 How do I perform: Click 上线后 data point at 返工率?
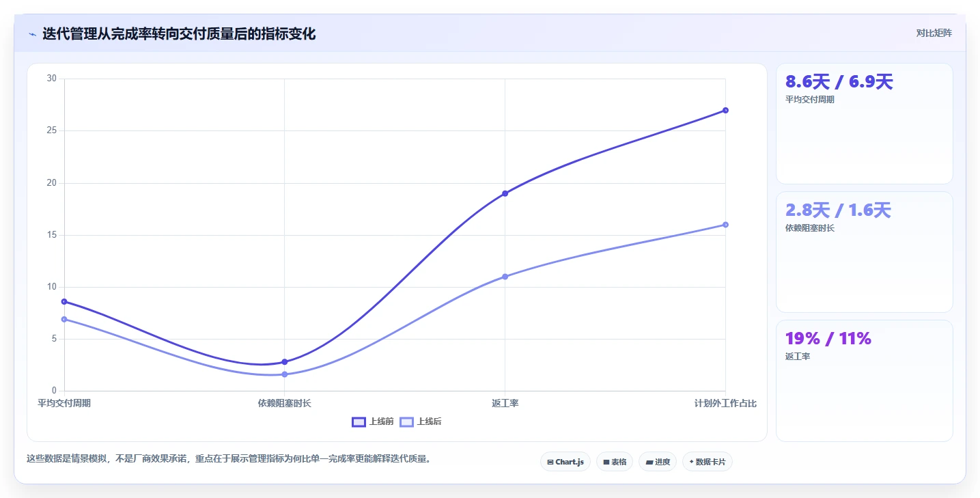click(x=505, y=277)
